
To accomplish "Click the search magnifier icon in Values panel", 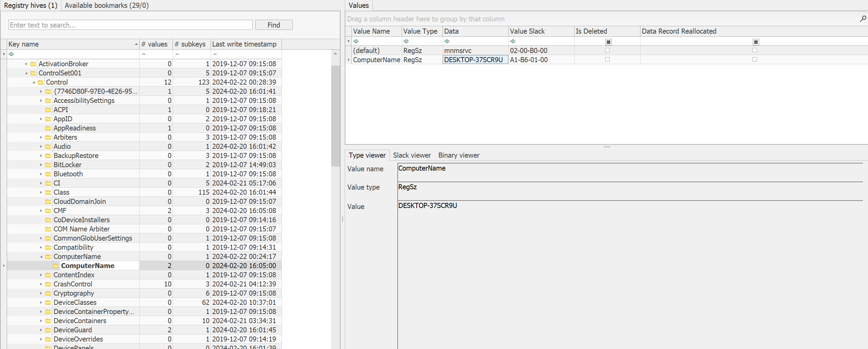I will [x=863, y=19].
